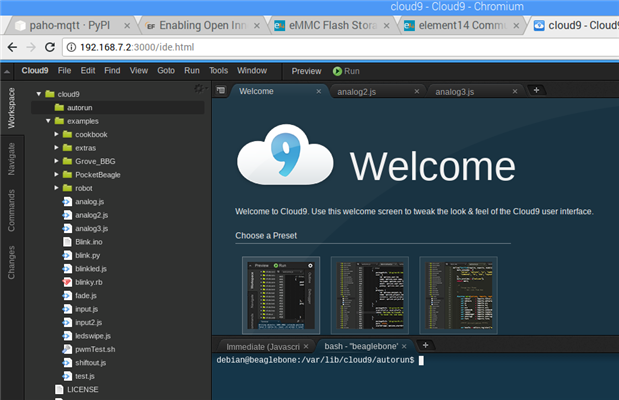Viewport: 619px width, 400px height.
Task: Close the analog2.js tab
Action: (x=416, y=91)
